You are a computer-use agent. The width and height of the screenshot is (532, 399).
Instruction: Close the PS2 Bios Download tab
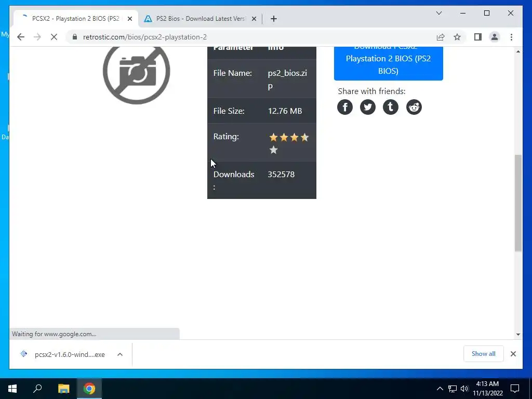254,19
